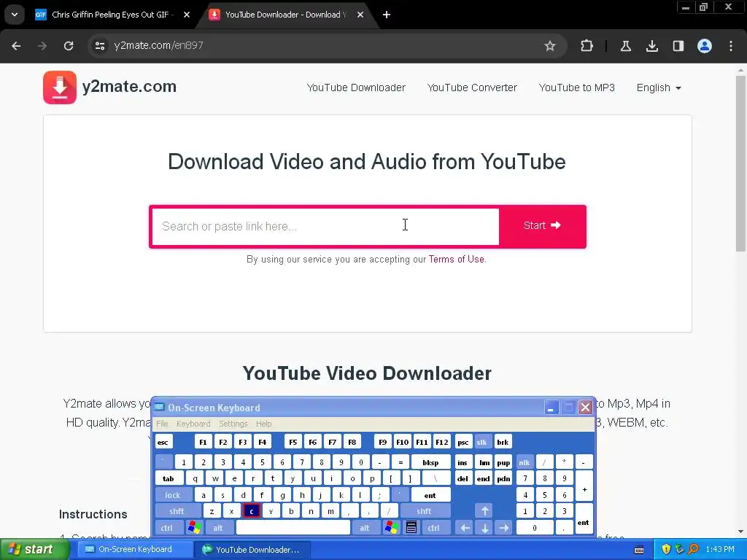Click the magnifier tray icon
This screenshot has height=560, width=747.
[693, 550]
